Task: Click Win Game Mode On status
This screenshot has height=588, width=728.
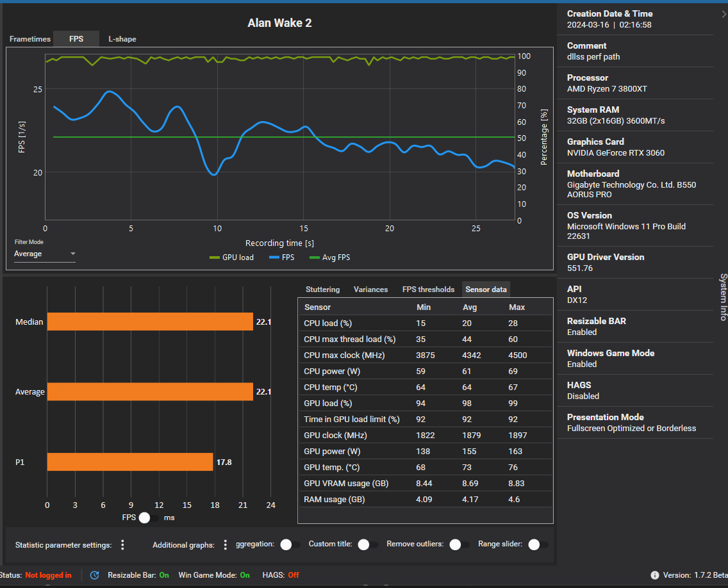Action: [214, 575]
